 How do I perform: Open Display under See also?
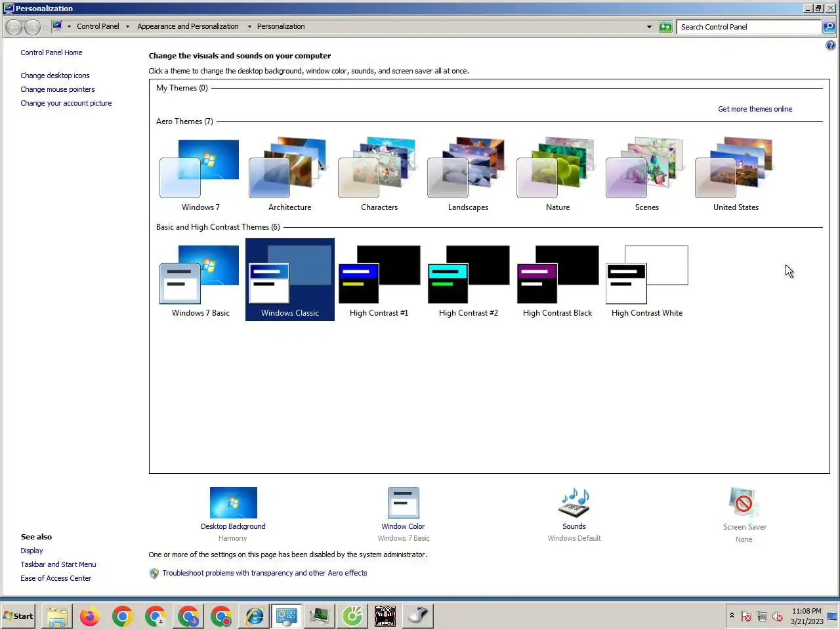[x=31, y=551]
